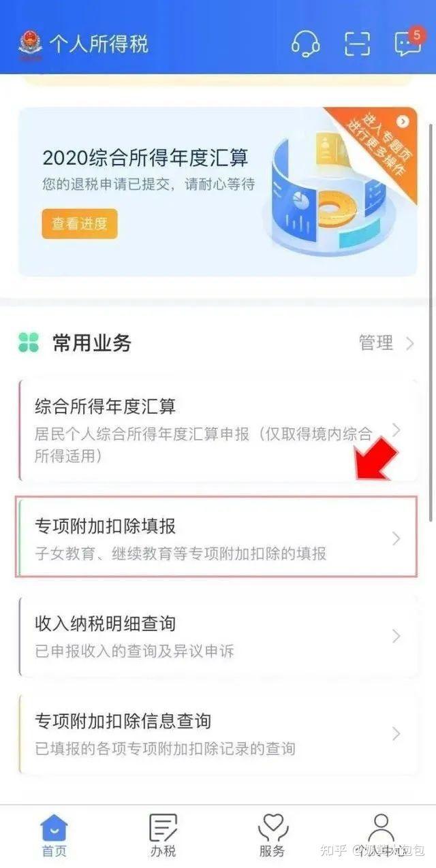Open 专项附加扣除信息查询 entry
Viewport: 436px width, 868px height.
(x=219, y=733)
